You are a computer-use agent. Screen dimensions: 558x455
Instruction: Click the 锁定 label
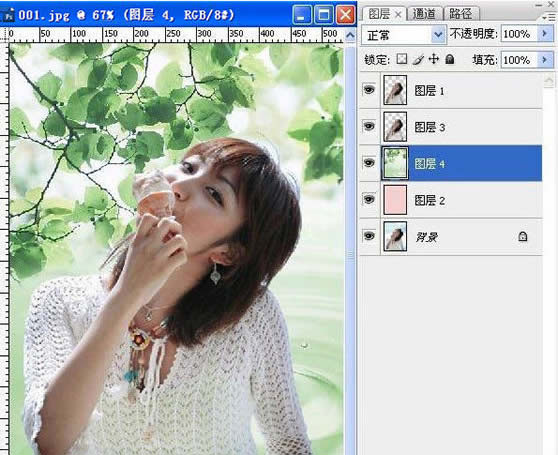377,60
